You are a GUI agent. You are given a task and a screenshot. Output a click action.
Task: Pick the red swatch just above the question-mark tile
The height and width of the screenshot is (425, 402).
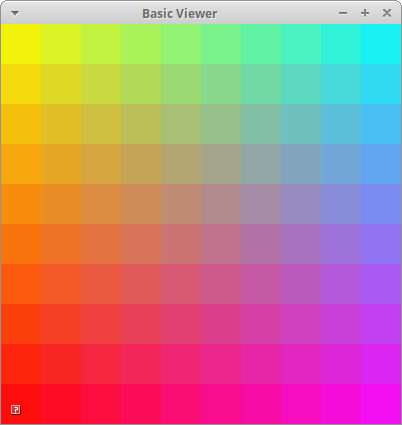(21, 364)
